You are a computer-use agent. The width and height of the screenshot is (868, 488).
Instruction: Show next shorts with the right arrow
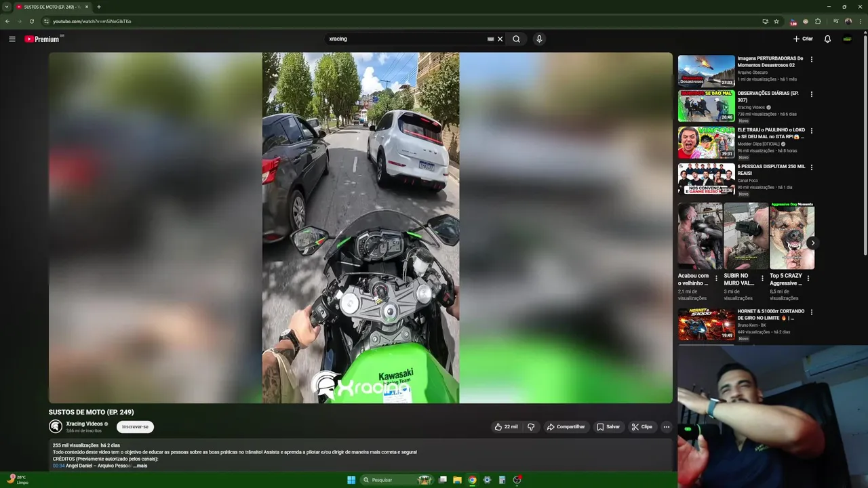(812, 243)
